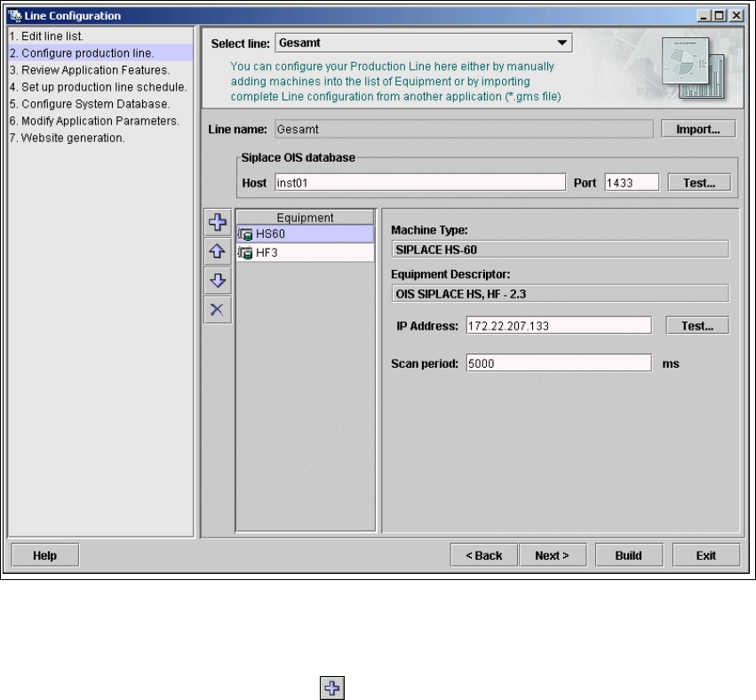Focus the Scan period field
756x700 pixels.
point(559,363)
